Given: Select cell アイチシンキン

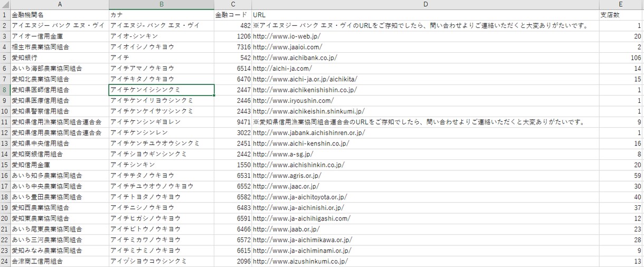Looking at the screenshot, I should click(162, 165).
